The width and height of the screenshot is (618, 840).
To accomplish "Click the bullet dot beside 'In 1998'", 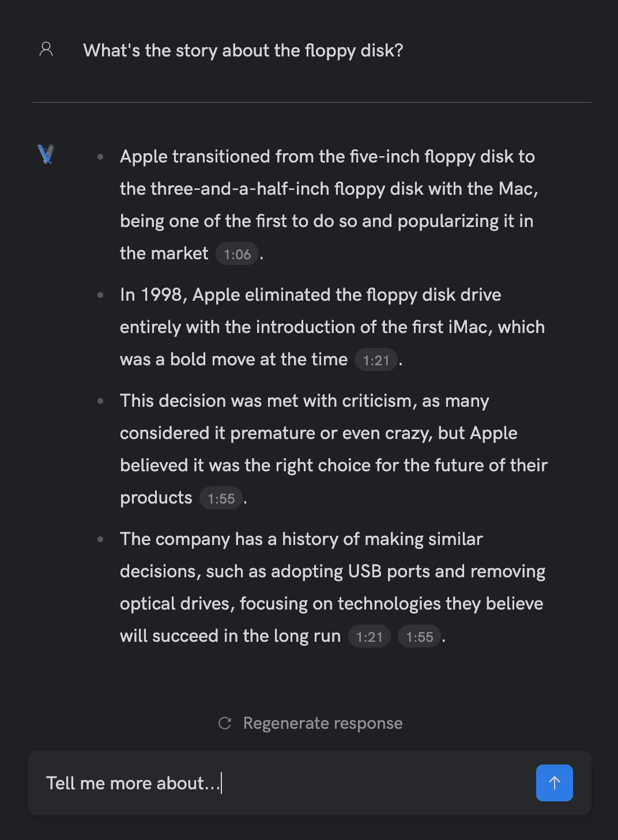I will pos(100,295).
